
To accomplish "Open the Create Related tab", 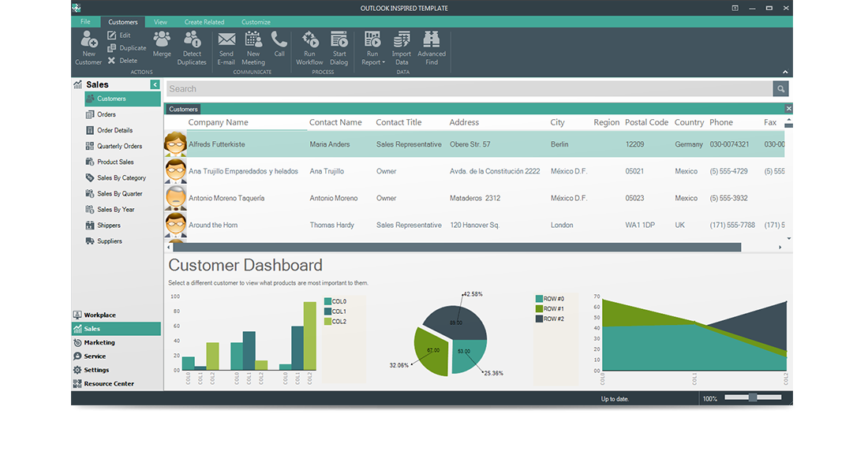I will [204, 22].
